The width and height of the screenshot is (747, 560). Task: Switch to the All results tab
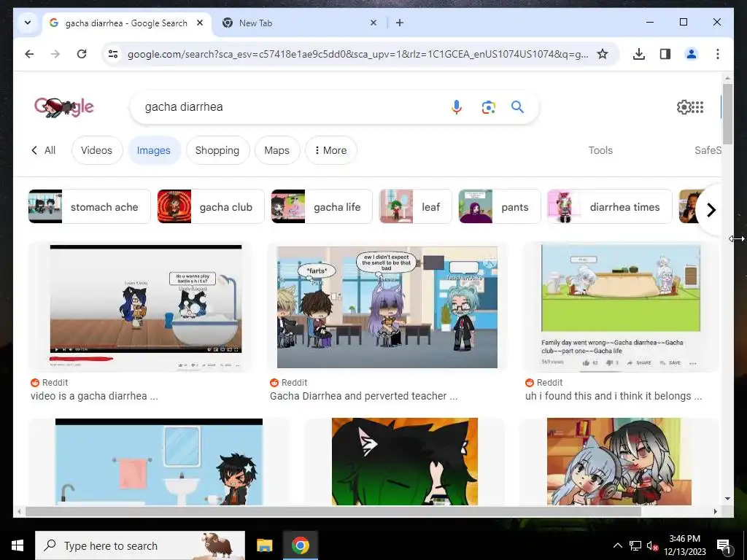pyautogui.click(x=43, y=150)
